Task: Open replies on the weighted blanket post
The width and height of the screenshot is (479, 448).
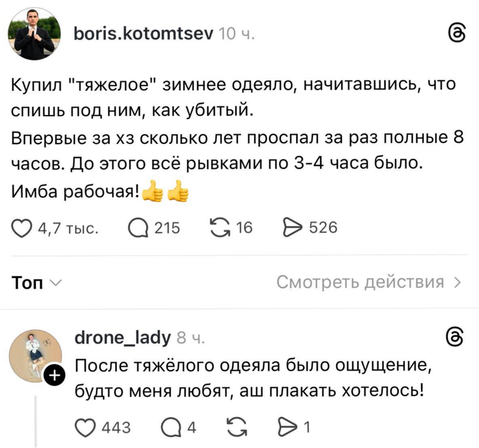Action: tap(138, 228)
